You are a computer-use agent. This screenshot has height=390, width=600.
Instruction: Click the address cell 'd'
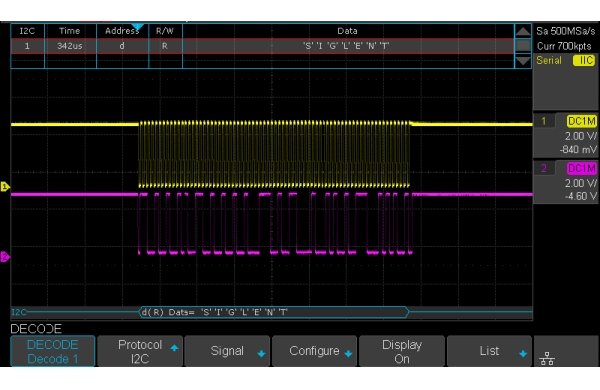coord(122,46)
